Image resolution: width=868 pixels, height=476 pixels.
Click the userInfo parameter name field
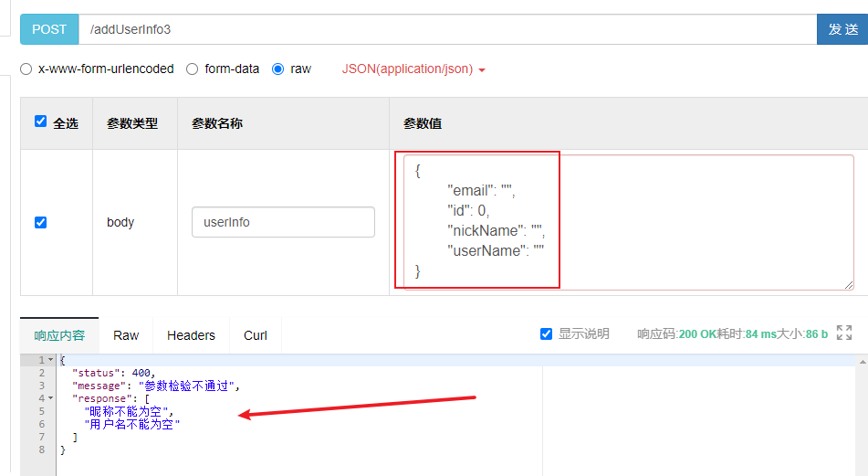pos(283,222)
